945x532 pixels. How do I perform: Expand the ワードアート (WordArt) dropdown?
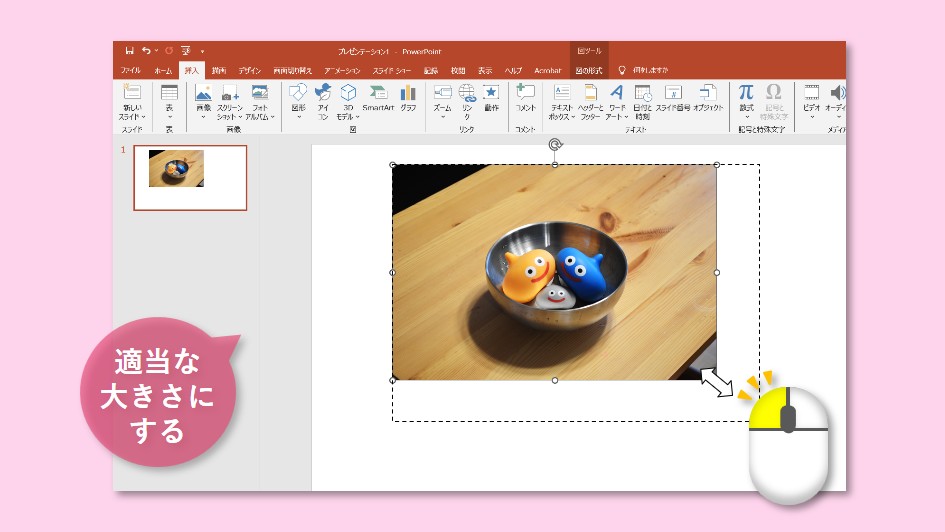pos(626,117)
